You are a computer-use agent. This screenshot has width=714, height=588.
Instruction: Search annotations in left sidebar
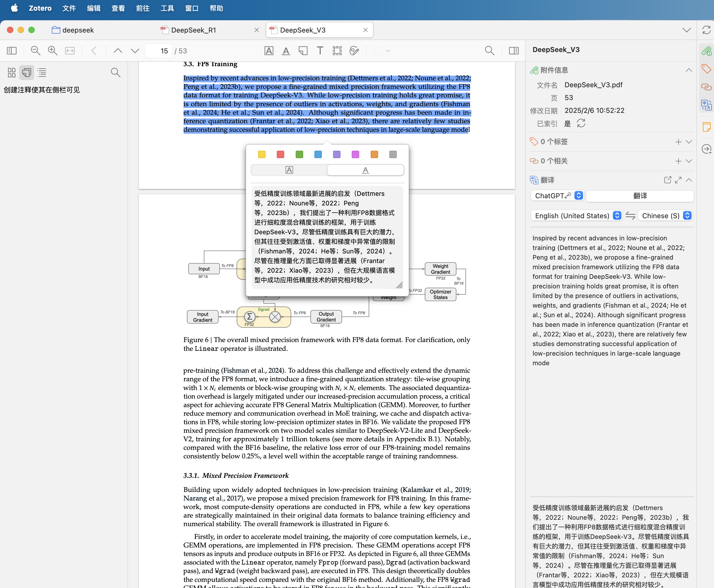(116, 73)
